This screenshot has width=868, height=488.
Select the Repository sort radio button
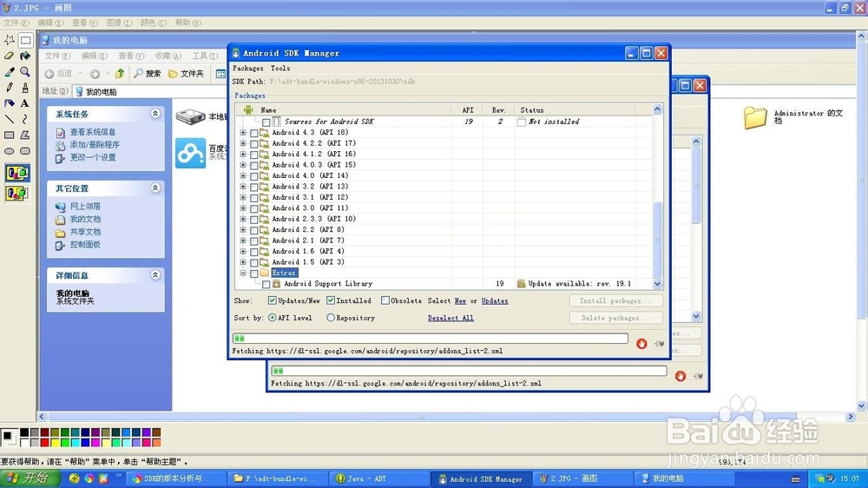(331, 318)
